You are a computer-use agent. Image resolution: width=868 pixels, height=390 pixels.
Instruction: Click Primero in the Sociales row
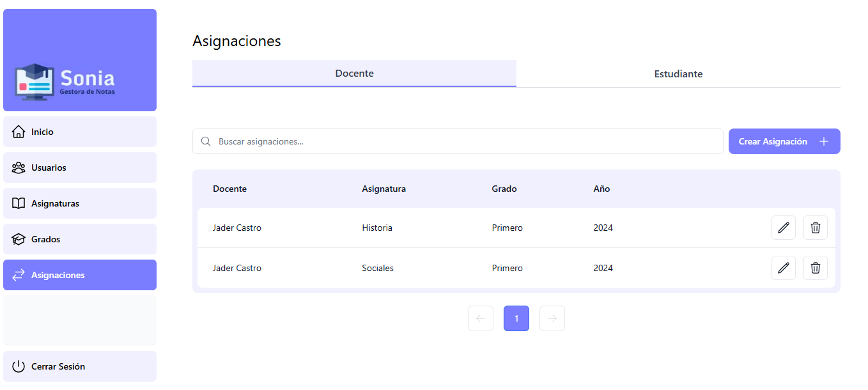pos(508,268)
